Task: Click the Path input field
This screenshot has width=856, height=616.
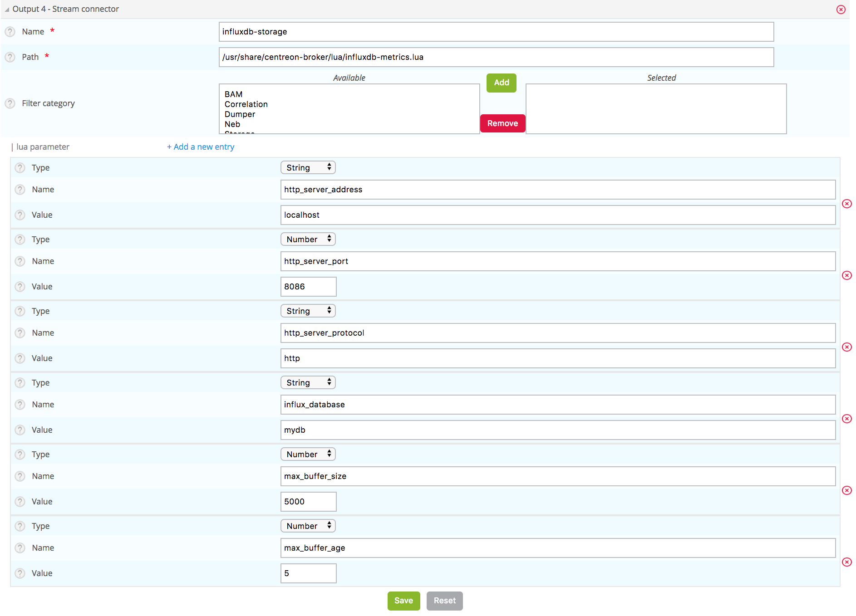Action: (496, 57)
